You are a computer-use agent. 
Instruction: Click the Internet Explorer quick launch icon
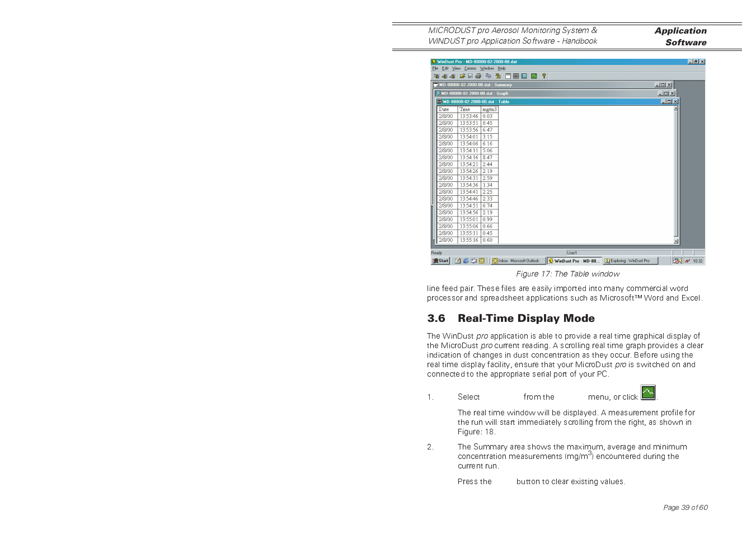(466, 261)
